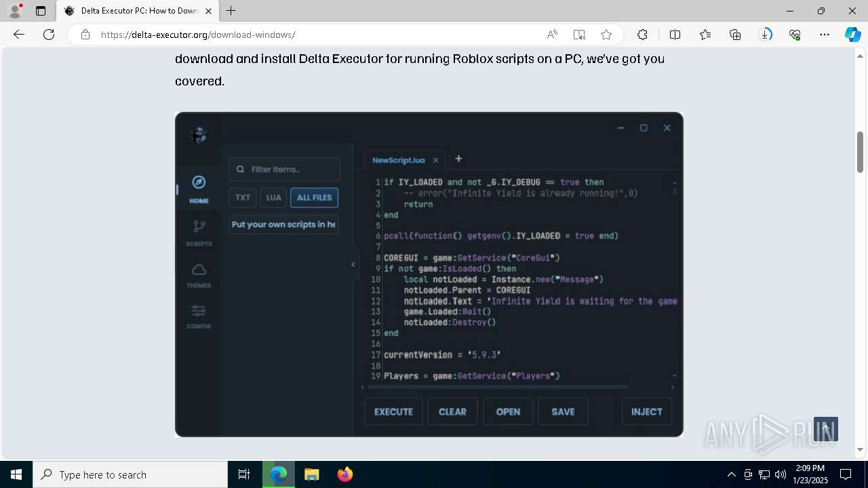This screenshot has width=868, height=488.
Task: Open Microsoft Edge from taskbar
Action: [279, 474]
